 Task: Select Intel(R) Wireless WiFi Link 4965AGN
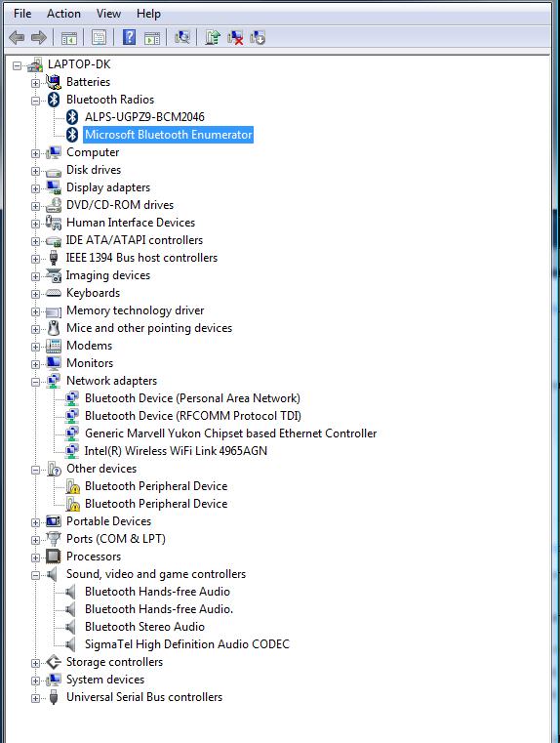point(176,451)
